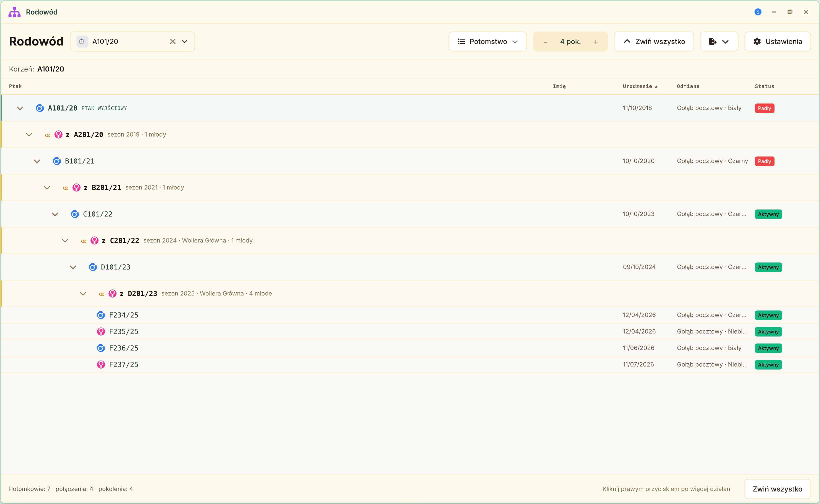The image size is (820, 504).
Task: Click the Aktywny badge of C101/22
Action: [768, 214]
